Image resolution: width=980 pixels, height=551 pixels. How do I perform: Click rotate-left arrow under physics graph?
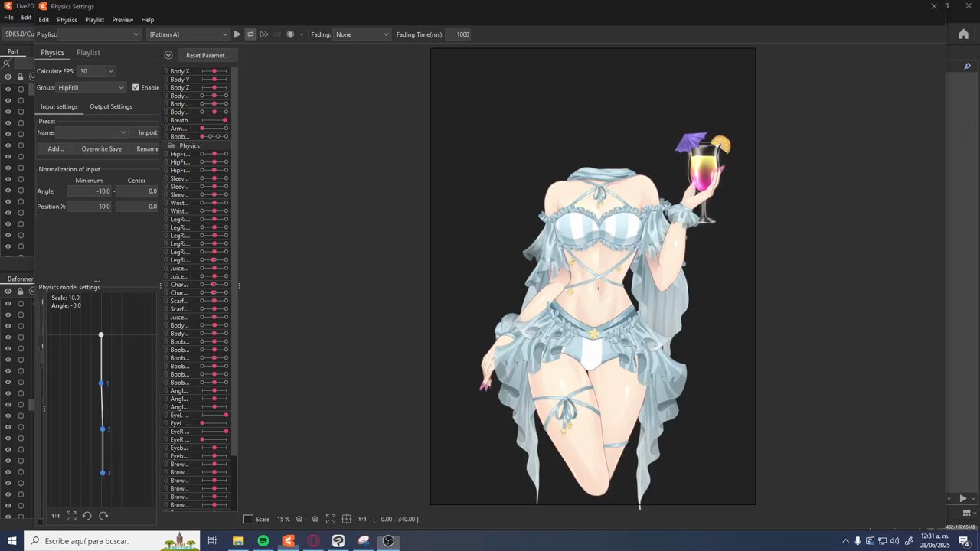coord(87,517)
